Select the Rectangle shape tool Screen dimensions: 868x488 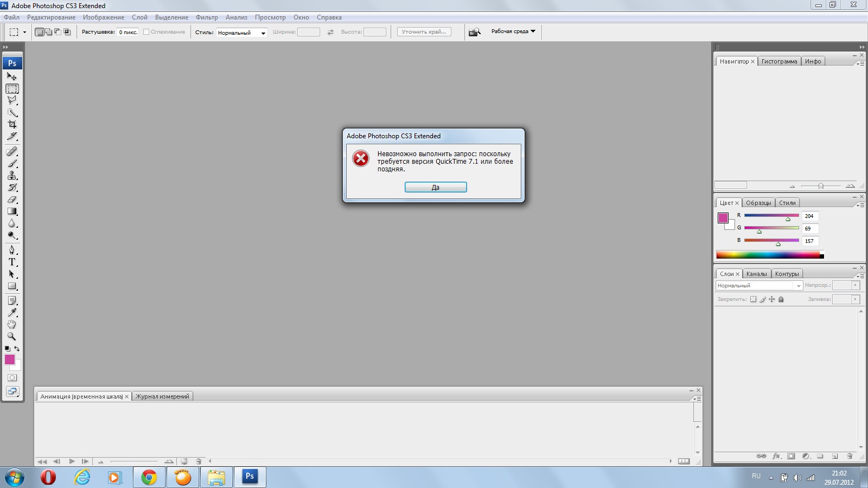12,286
